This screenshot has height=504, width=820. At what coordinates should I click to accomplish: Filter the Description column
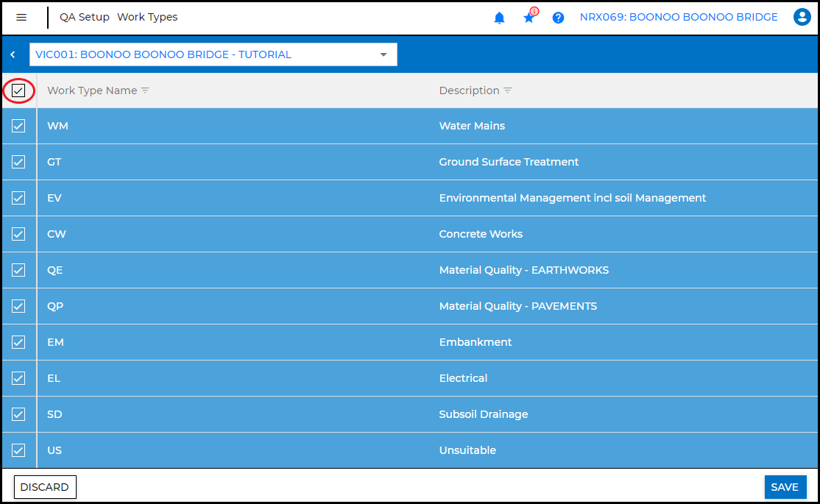point(508,90)
